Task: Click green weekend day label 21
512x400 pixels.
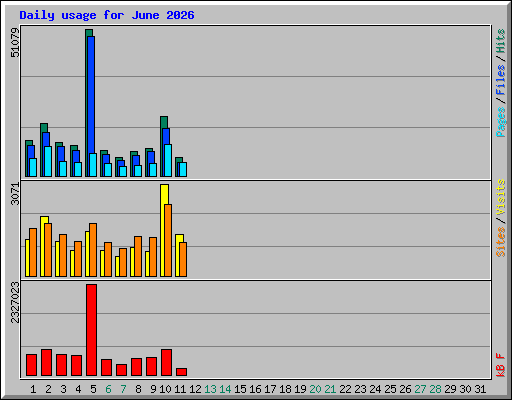Action: 330,389
